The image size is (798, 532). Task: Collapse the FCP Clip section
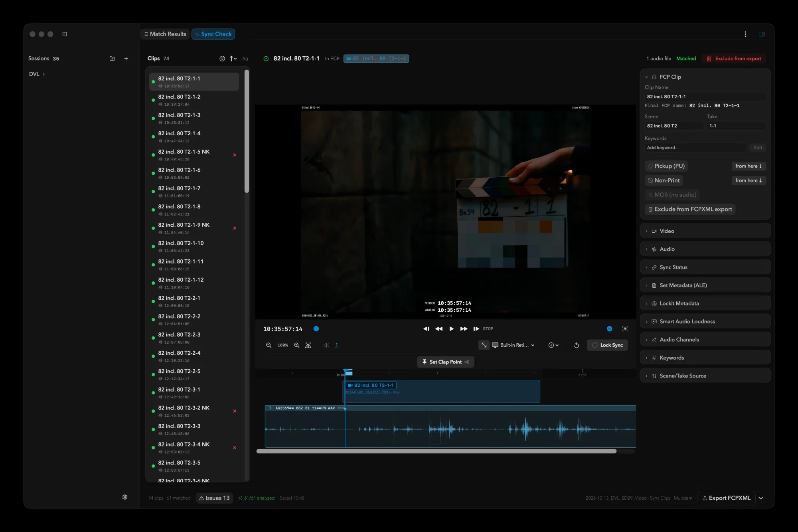[x=646, y=77]
